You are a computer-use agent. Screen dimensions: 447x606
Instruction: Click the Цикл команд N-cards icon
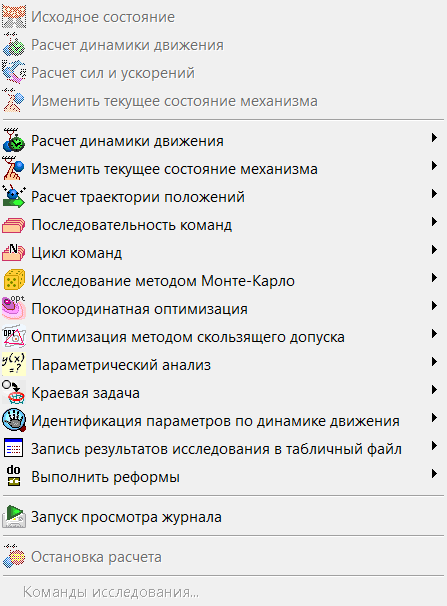[14, 252]
